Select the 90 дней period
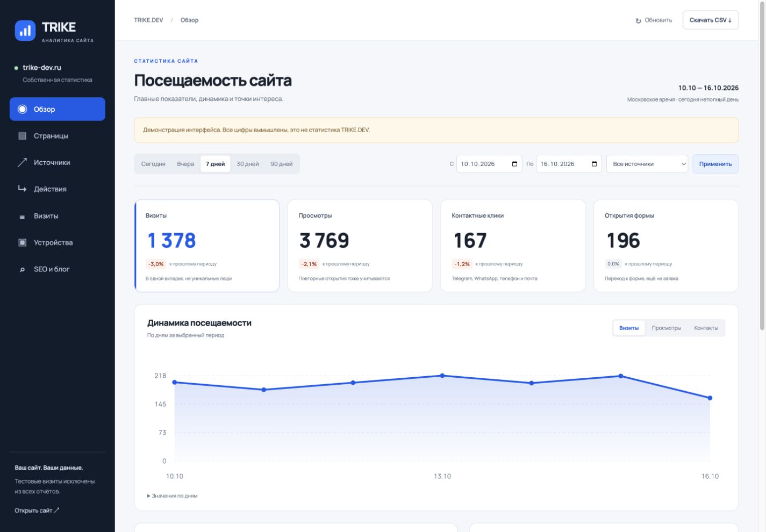 (x=282, y=164)
